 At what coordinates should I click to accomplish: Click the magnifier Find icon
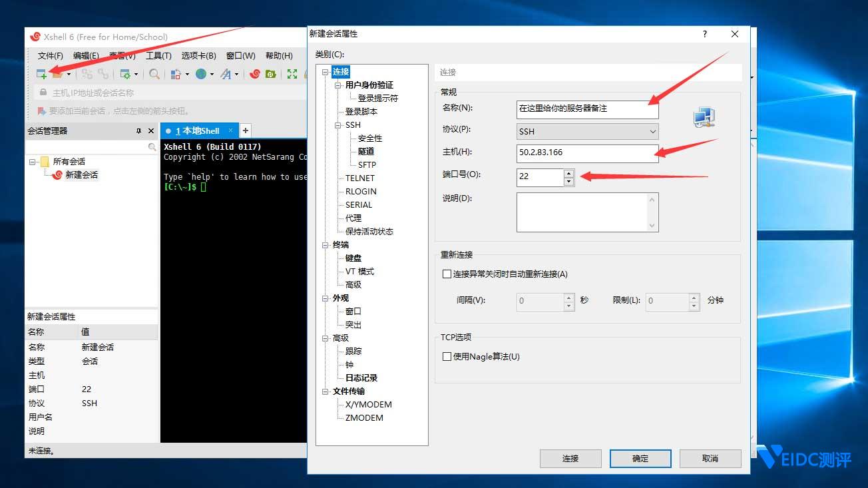click(154, 75)
